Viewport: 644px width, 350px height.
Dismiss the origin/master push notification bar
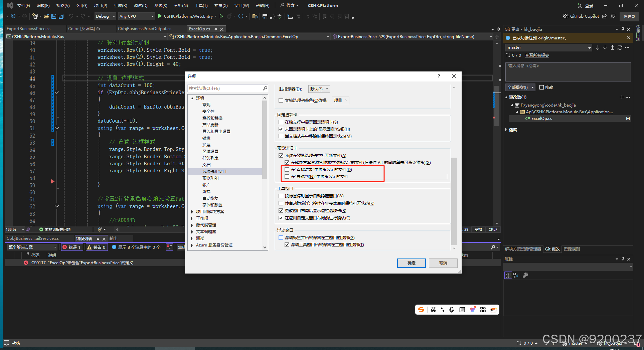(x=629, y=38)
